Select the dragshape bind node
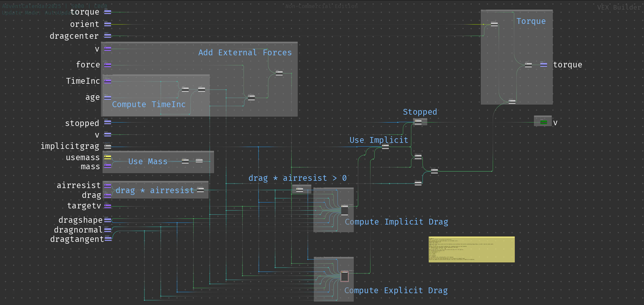 (108, 220)
